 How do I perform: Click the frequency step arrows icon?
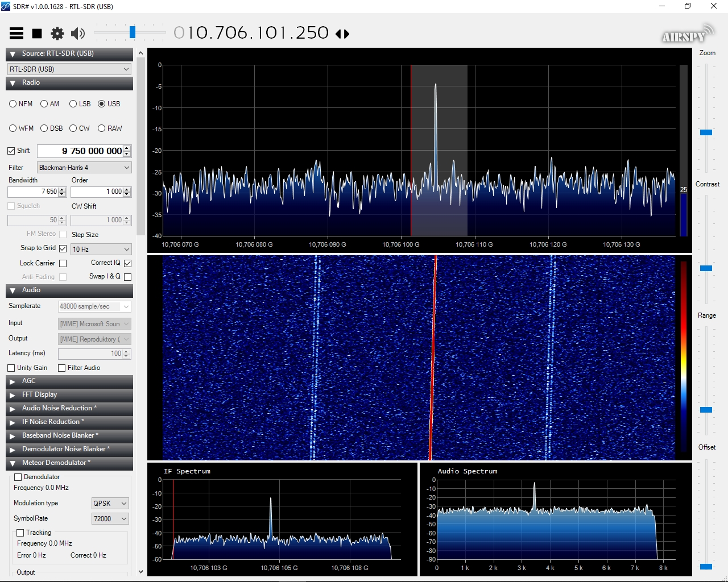point(342,34)
